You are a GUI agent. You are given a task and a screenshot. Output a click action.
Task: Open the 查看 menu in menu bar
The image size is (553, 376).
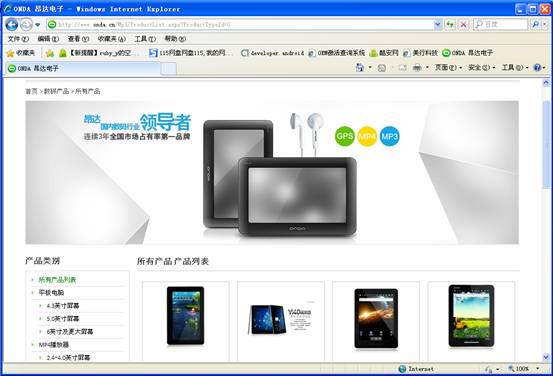coord(78,39)
